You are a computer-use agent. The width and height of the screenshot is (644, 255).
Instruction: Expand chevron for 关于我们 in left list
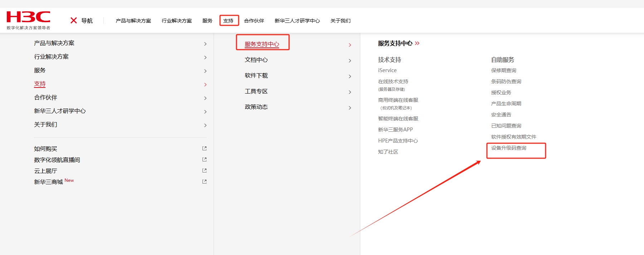pyautogui.click(x=205, y=125)
